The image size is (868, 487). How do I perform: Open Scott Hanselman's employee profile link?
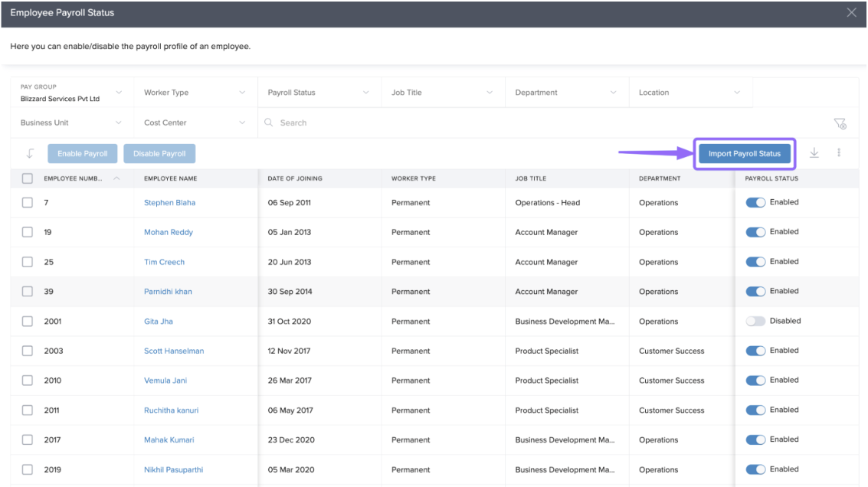pos(174,351)
